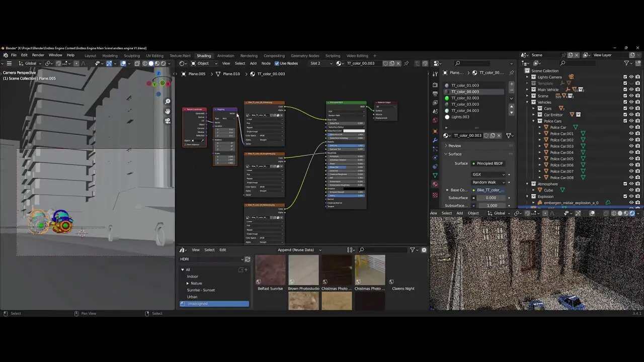Uncheck the Atmosphere collection checkbox
The height and width of the screenshot is (362, 644).
point(625,184)
